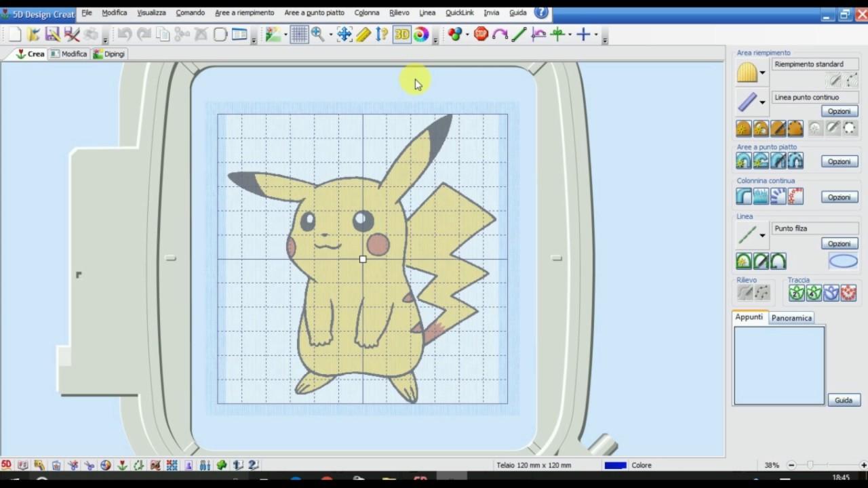Click the first orange QuickStitch fill icon
This screenshot has width=868, height=488.
pos(744,128)
